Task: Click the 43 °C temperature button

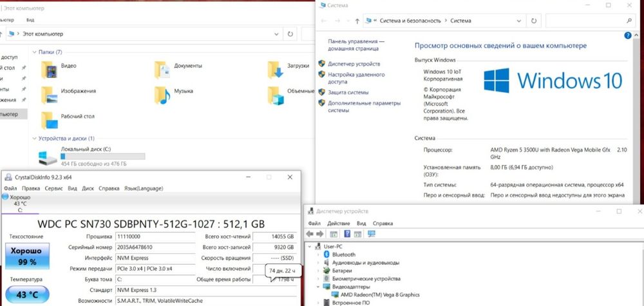Action: tap(27, 295)
